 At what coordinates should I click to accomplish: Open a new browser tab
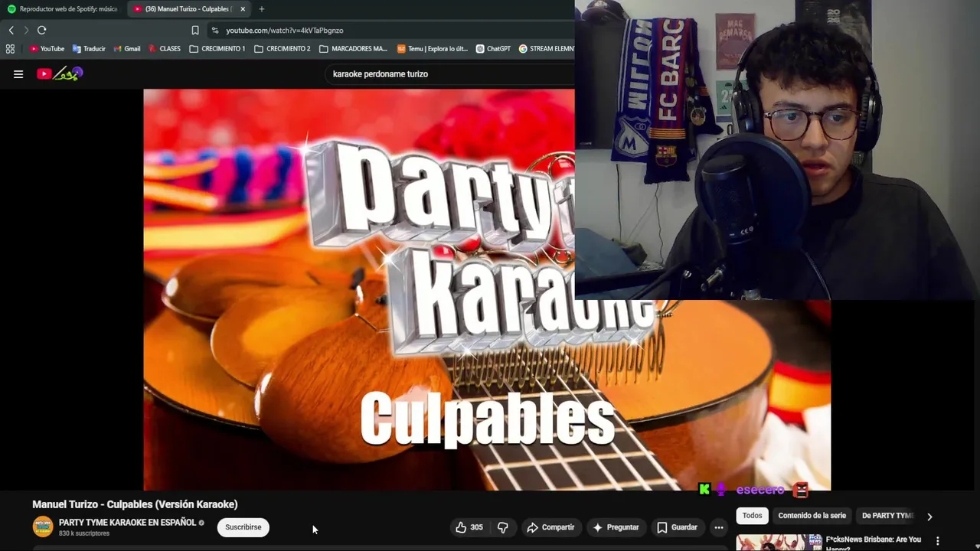coord(262,9)
